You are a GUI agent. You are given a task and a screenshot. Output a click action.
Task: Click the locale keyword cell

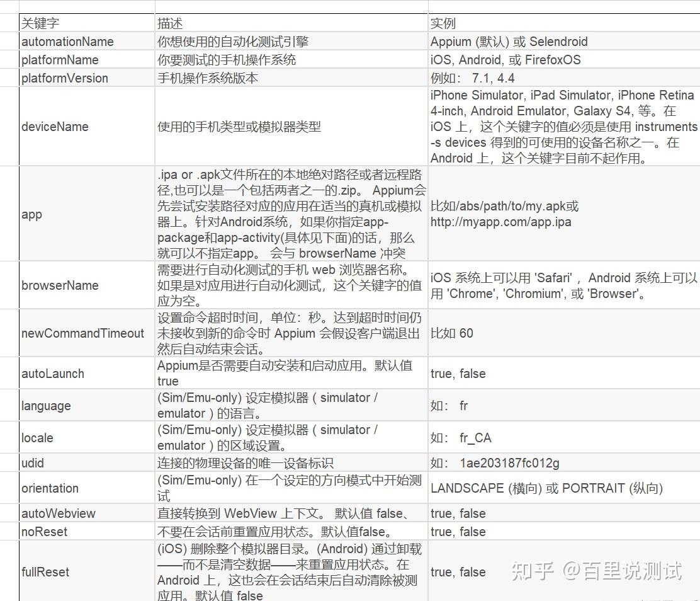[87, 437]
